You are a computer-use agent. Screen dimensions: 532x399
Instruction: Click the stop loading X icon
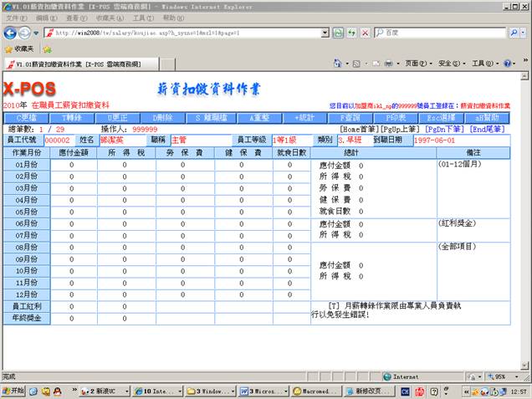[x=364, y=33]
